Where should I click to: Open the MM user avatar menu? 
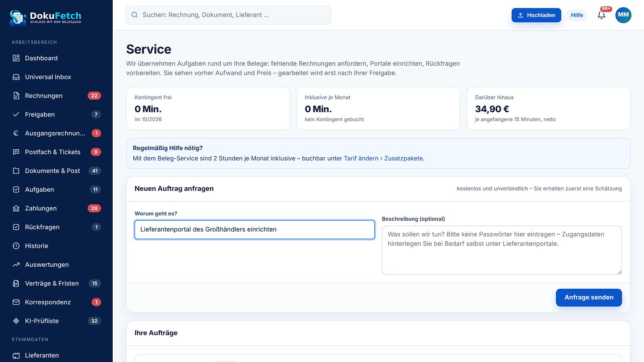click(623, 15)
